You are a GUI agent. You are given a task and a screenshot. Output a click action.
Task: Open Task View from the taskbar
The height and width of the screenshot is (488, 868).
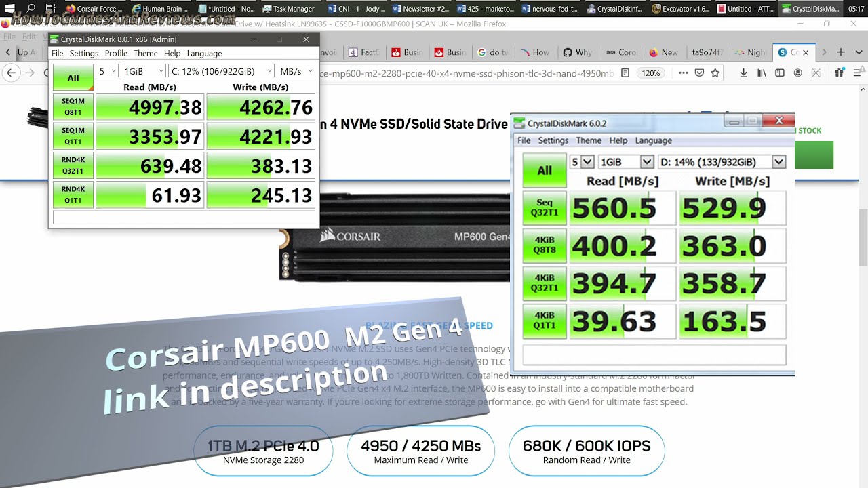52,9
